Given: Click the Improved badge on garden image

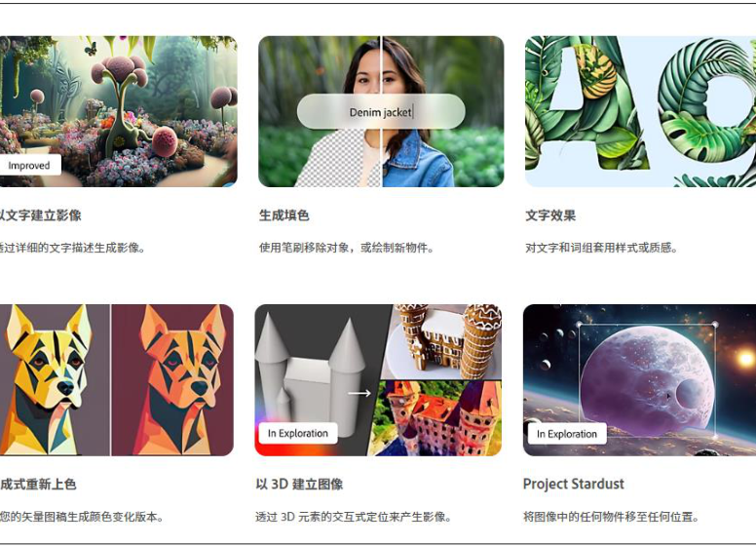Looking at the screenshot, I should 29,166.
